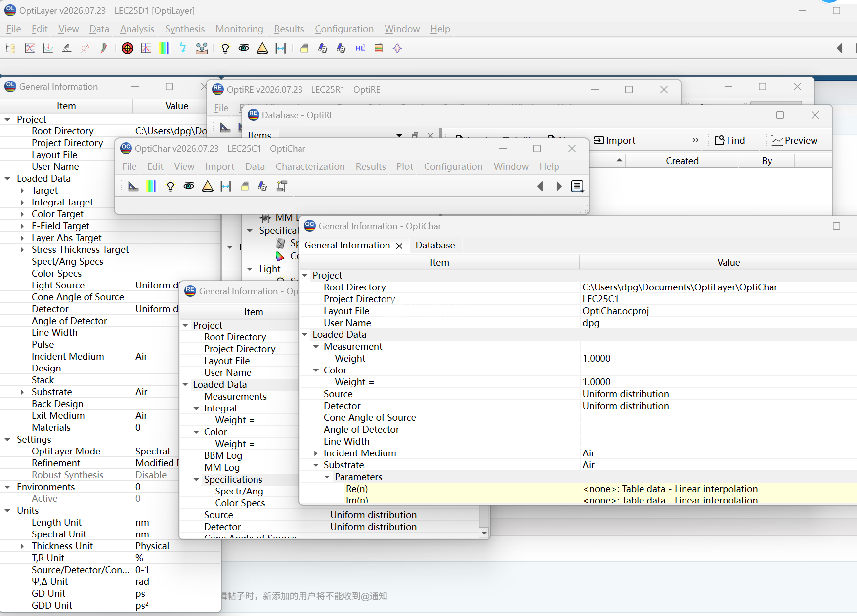This screenshot has height=616, width=857.
Task: Click the light bulb icon in OptiChar toolbar
Action: point(171,186)
